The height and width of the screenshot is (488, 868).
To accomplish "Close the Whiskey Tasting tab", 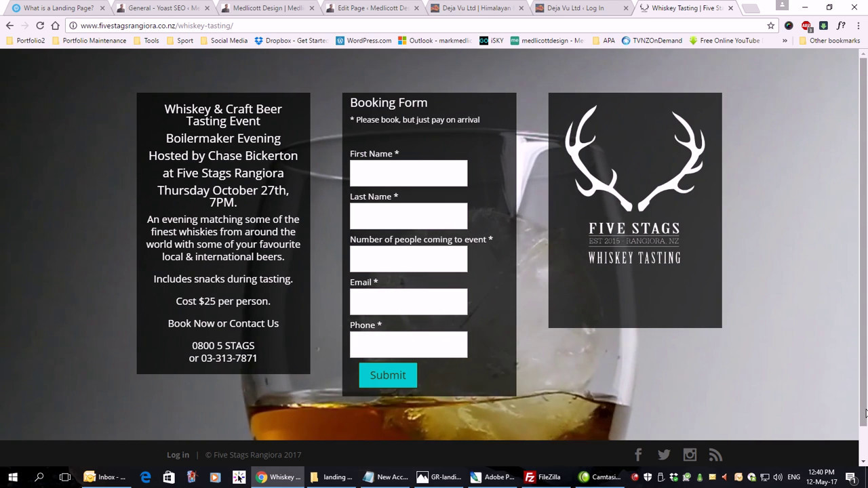I will pos(732,8).
